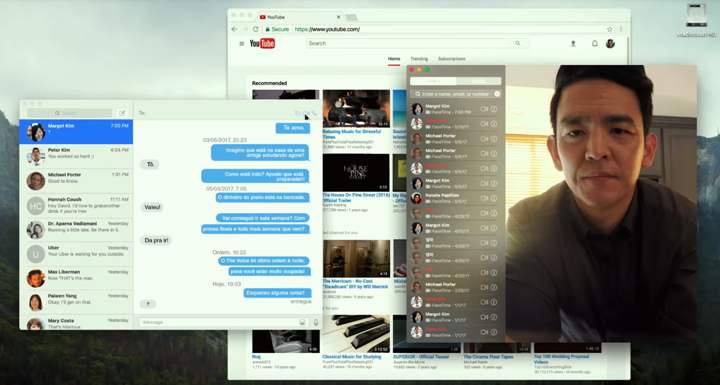Open the YouTube Subscriptions tab

[x=451, y=59]
